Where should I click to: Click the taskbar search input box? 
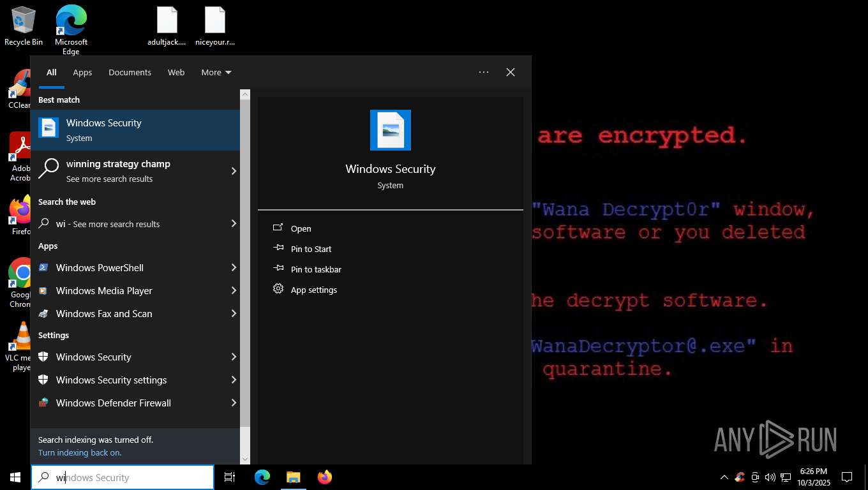123,477
